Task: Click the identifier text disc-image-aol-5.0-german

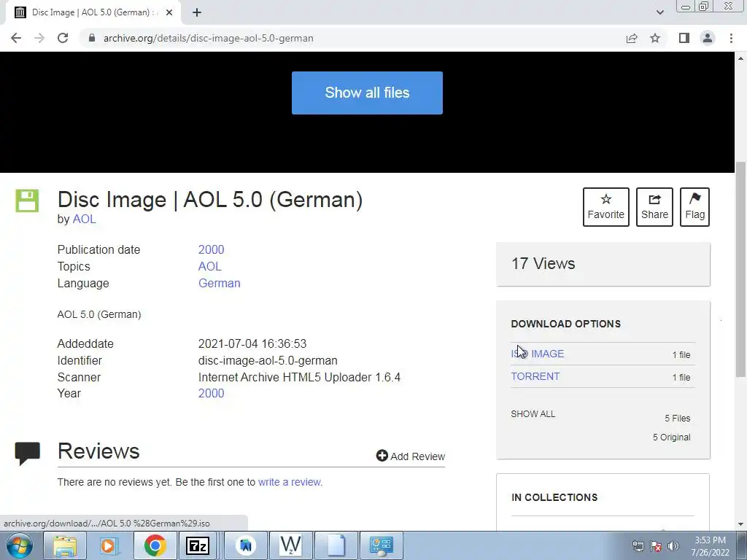Action: [x=268, y=360]
